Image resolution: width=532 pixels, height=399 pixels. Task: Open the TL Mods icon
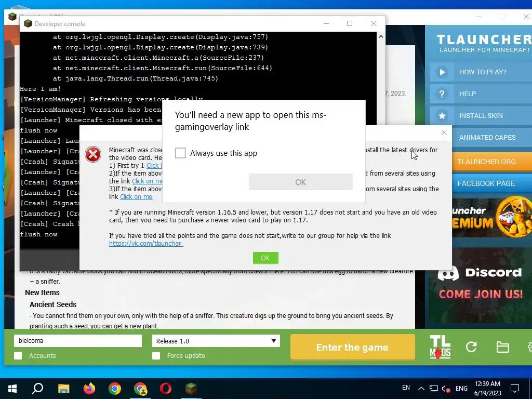click(440, 347)
